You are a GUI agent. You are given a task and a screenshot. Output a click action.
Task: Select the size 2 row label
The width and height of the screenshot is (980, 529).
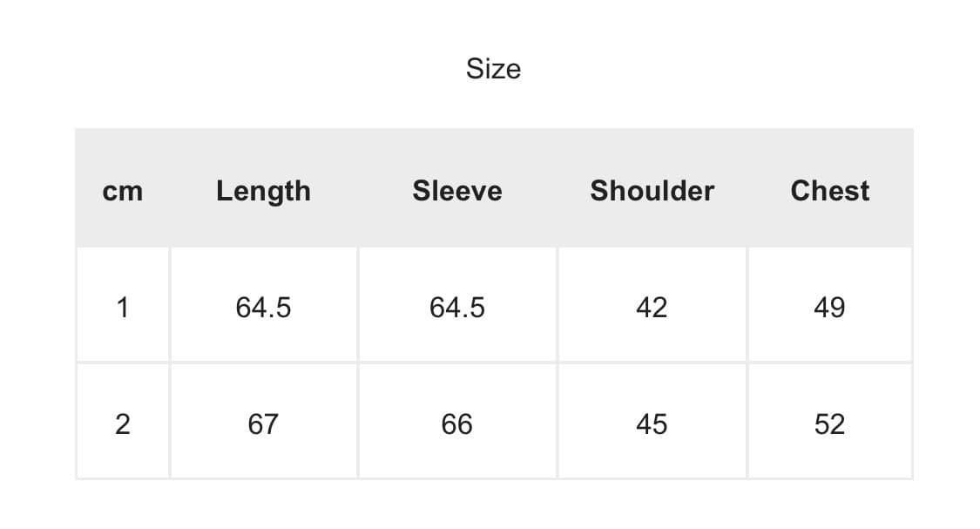point(123,424)
